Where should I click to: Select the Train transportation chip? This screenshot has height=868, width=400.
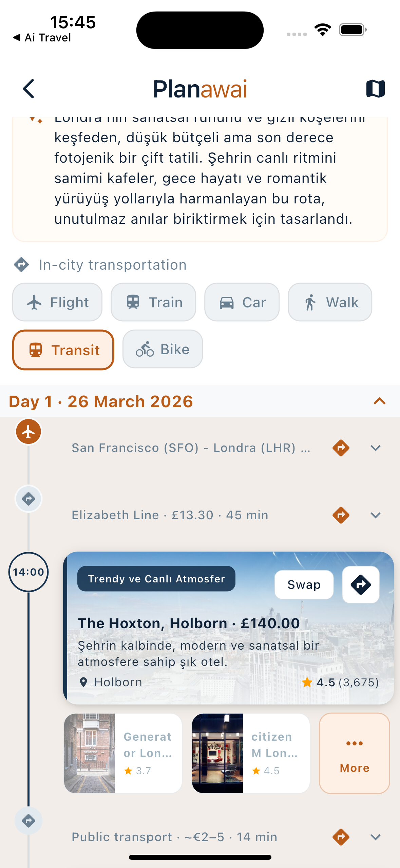tap(153, 302)
